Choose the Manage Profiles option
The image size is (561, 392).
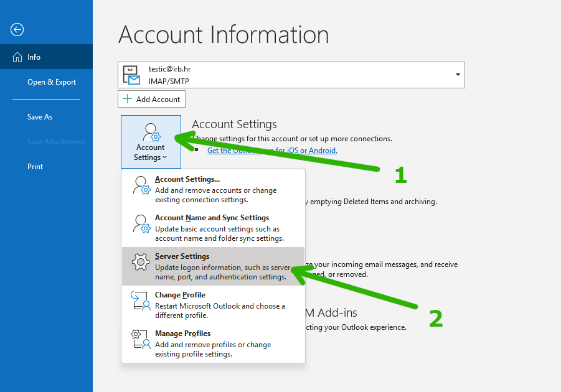213,343
